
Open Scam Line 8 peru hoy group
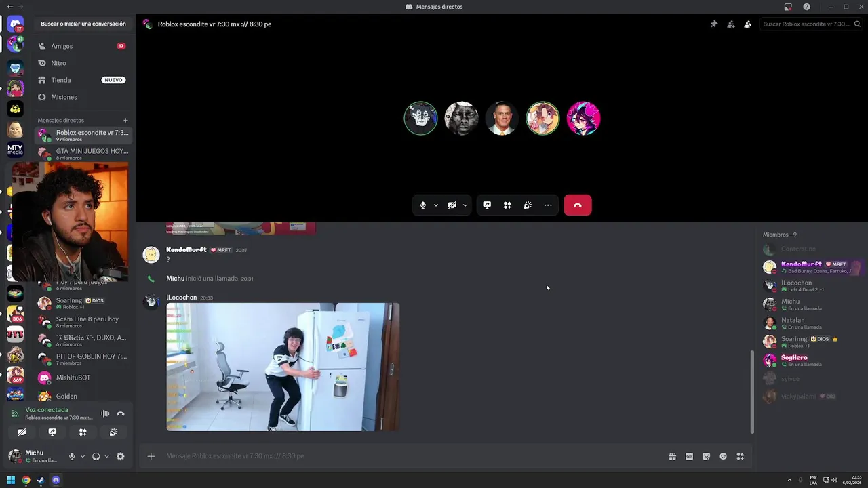[83, 321]
